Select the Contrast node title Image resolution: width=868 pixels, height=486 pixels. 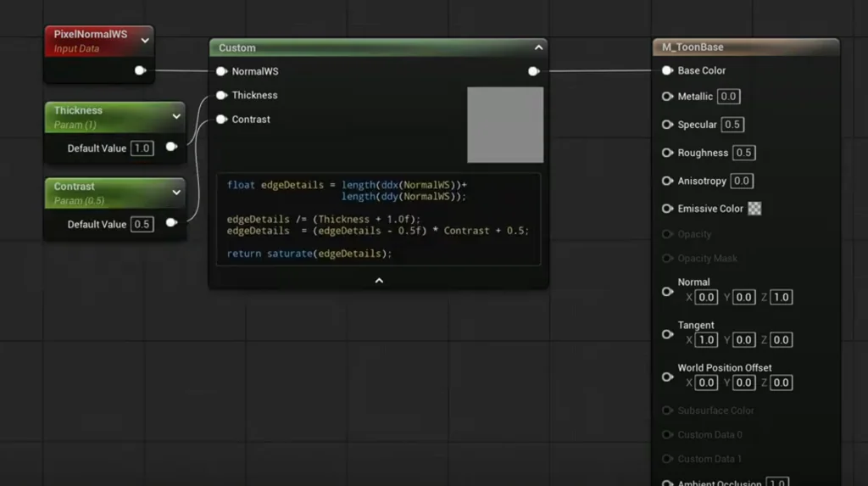[x=75, y=187]
